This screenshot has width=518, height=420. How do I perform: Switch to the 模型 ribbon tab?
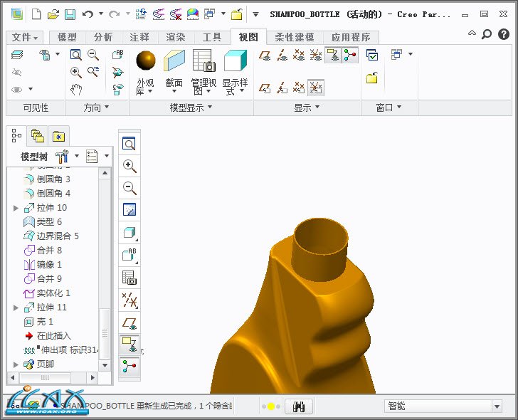(67, 38)
